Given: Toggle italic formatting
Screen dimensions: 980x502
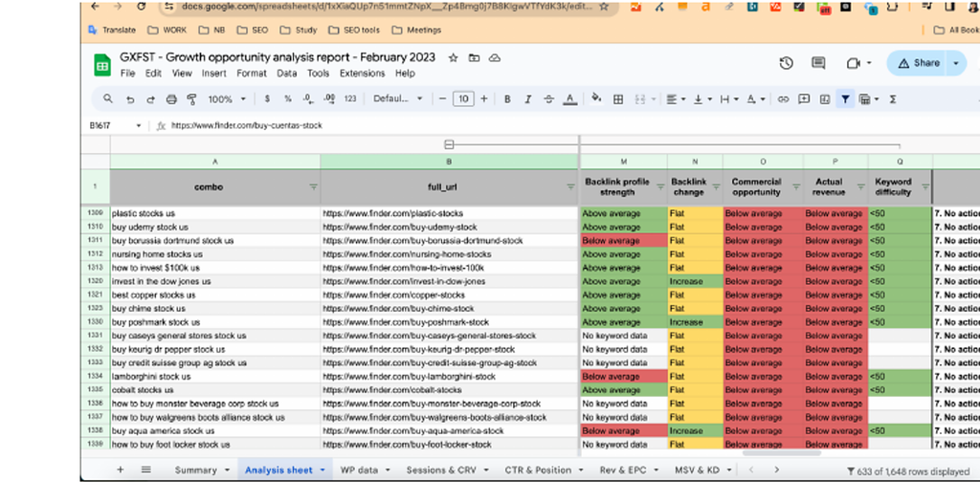Looking at the screenshot, I should tap(528, 98).
